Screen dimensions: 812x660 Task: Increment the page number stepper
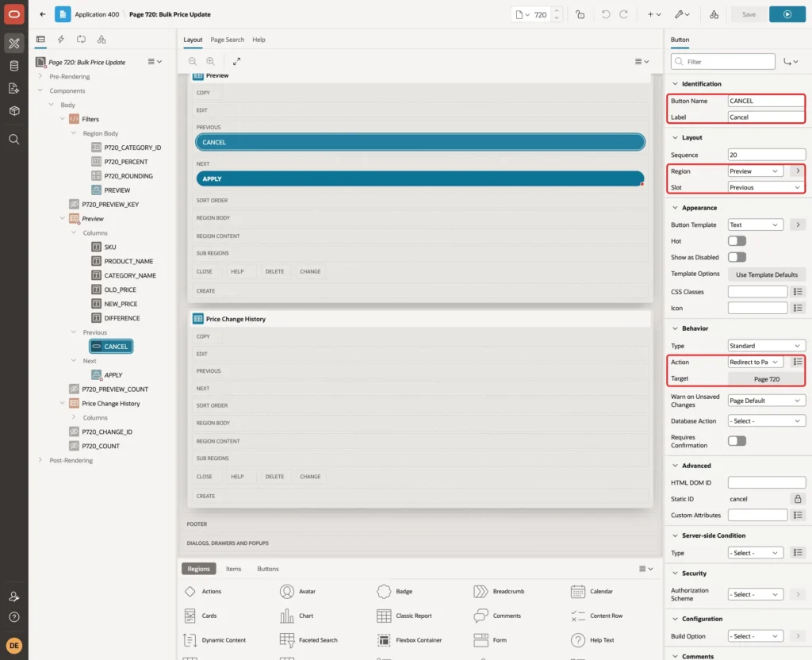556,10
